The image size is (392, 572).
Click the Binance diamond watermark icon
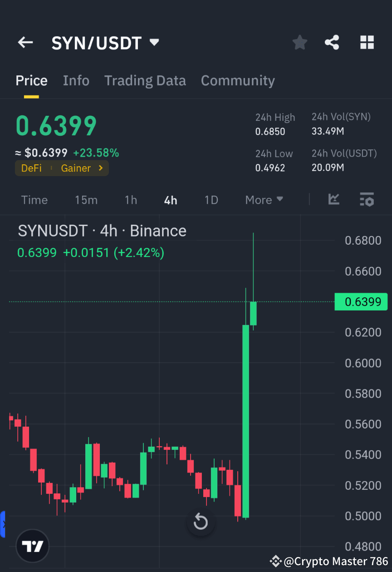(x=275, y=562)
